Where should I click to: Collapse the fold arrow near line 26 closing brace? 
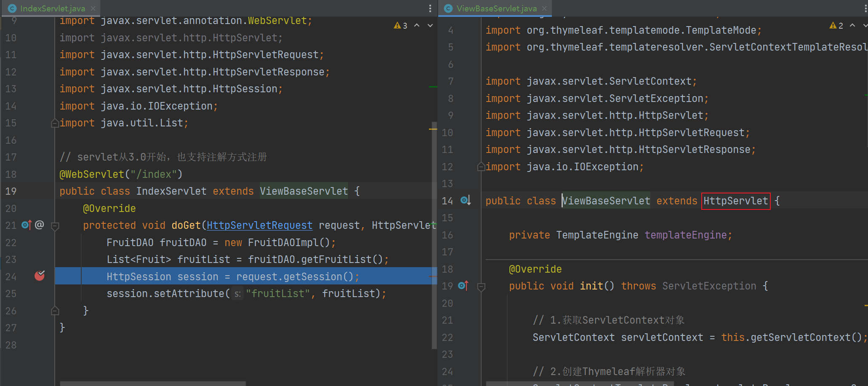(x=55, y=310)
